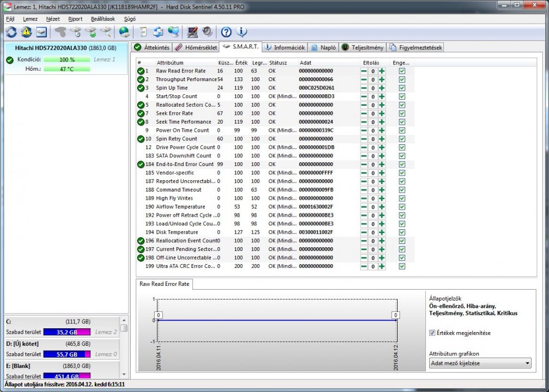Click the disk with clock toolbar icon
This screenshot has height=392, width=549.
pyautogui.click(x=75, y=32)
